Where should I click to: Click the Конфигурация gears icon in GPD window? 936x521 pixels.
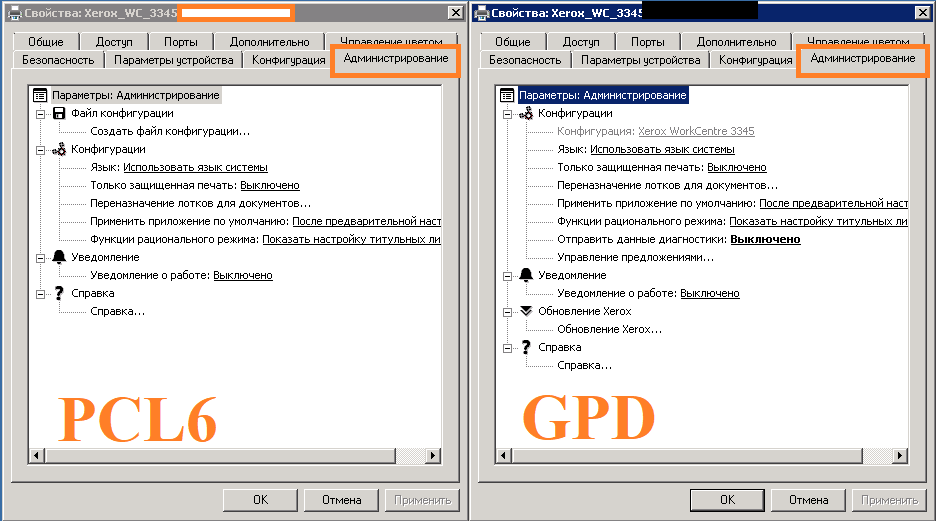coord(526,113)
